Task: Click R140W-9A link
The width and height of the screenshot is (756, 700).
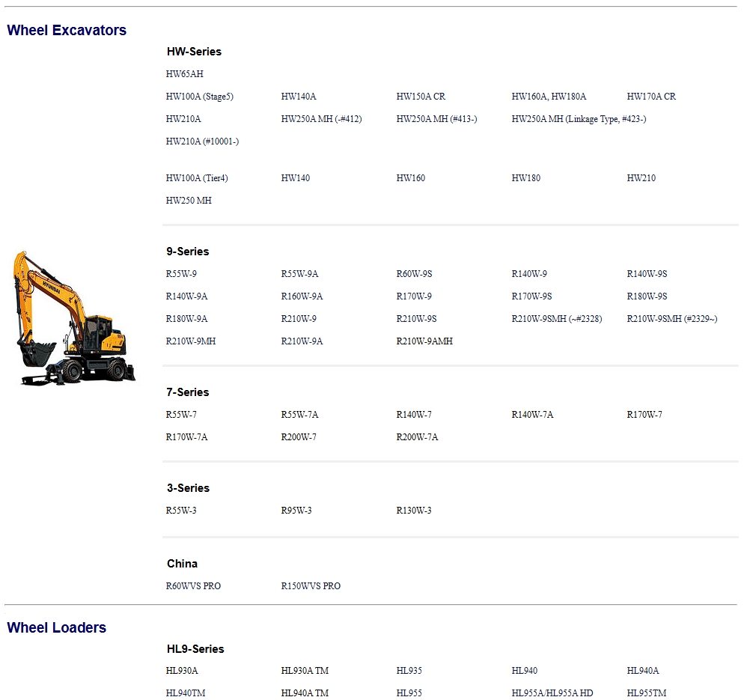Action: point(186,296)
